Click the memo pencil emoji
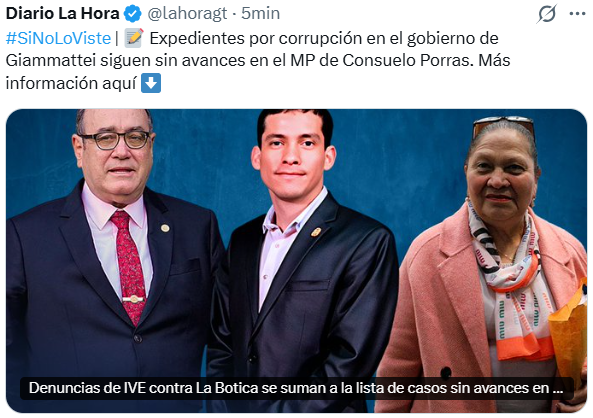 [x=134, y=38]
